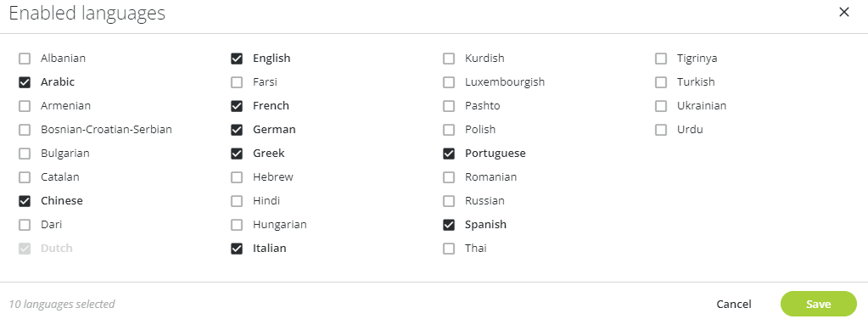Enable Luxembourgish language
The width and height of the screenshot is (868, 319).
click(x=448, y=82)
